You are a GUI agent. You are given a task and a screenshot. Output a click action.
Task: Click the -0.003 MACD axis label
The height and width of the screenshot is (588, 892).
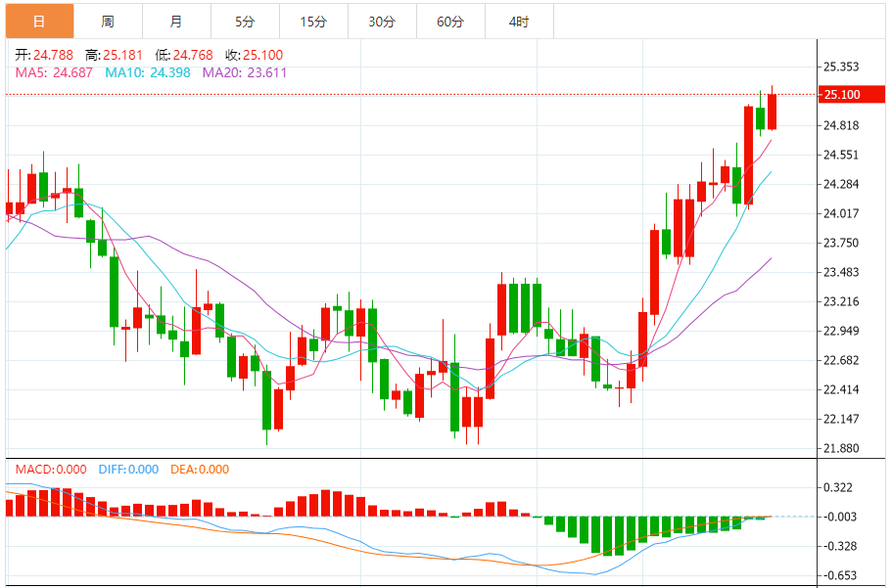tap(840, 517)
